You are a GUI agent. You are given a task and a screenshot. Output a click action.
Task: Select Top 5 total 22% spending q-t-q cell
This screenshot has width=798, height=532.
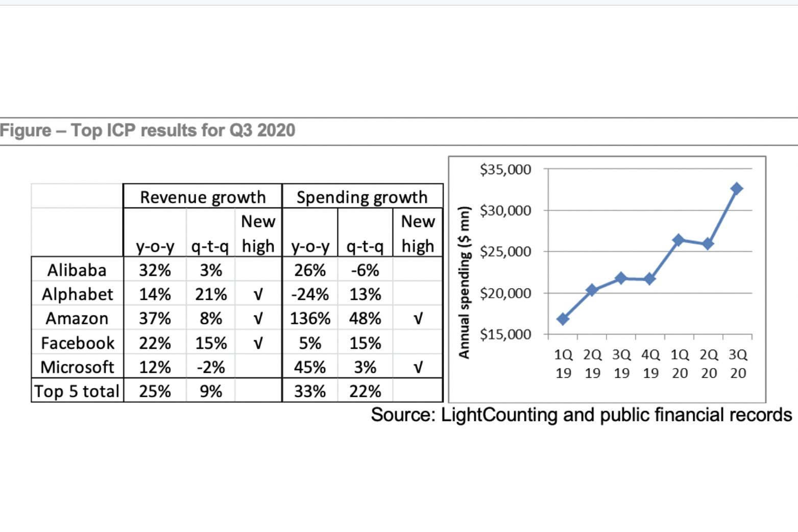click(365, 391)
